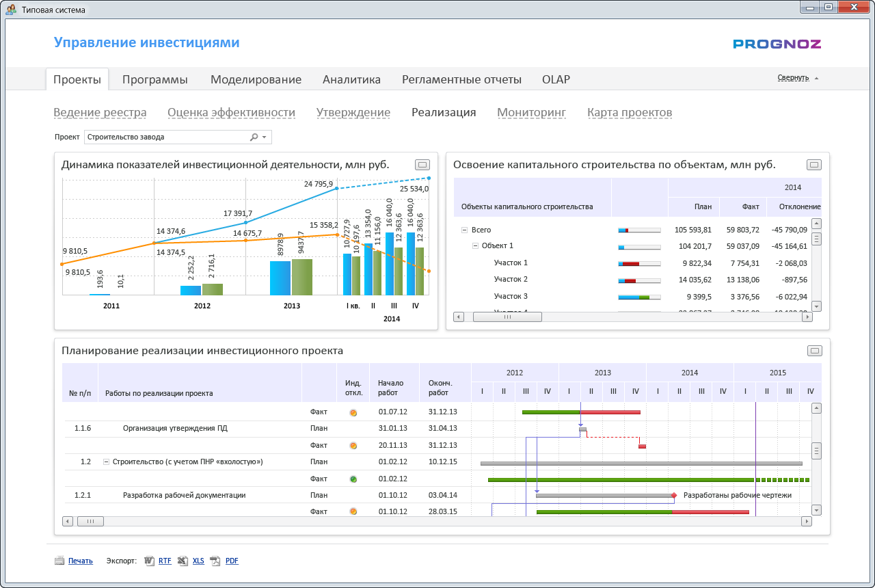Click the gray plan bar for Строительство

click(641, 463)
